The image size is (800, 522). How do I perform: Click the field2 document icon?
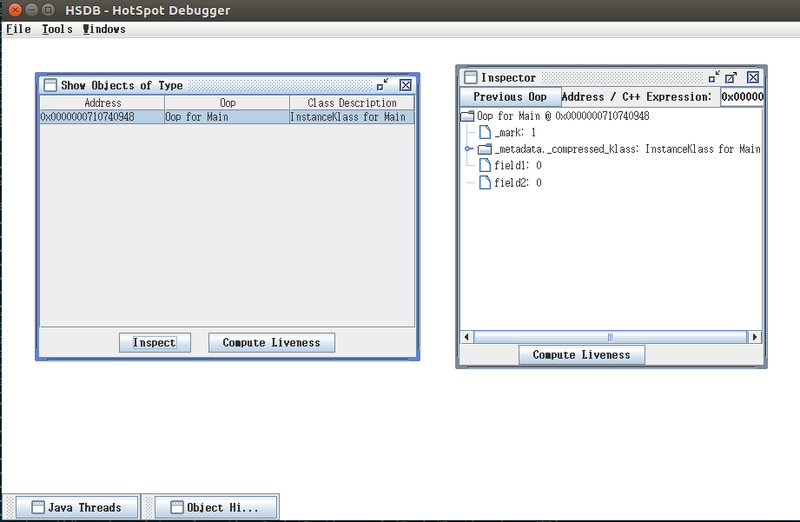click(x=485, y=182)
